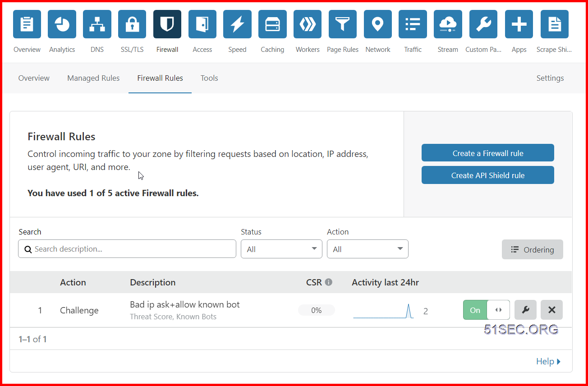The width and height of the screenshot is (588, 386).
Task: Toggle the Bad ip rule On switch
Action: click(x=487, y=310)
